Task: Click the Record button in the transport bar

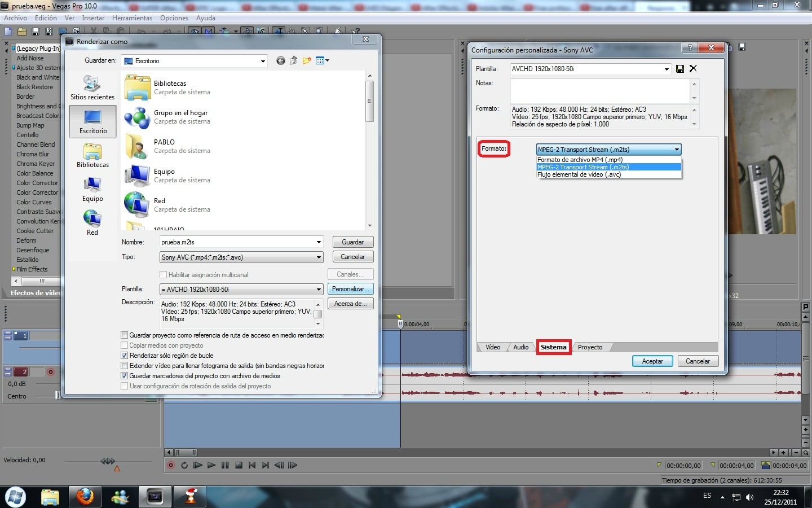Action: pos(171,465)
